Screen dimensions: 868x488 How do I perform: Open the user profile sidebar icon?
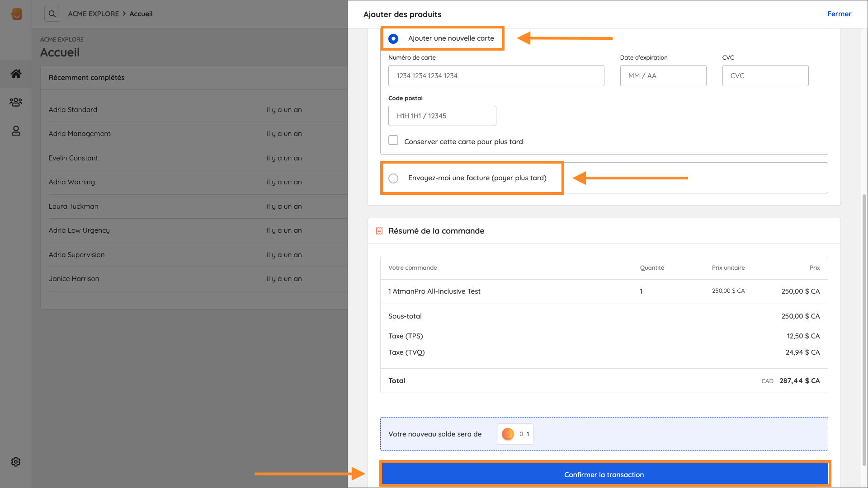[x=16, y=131]
